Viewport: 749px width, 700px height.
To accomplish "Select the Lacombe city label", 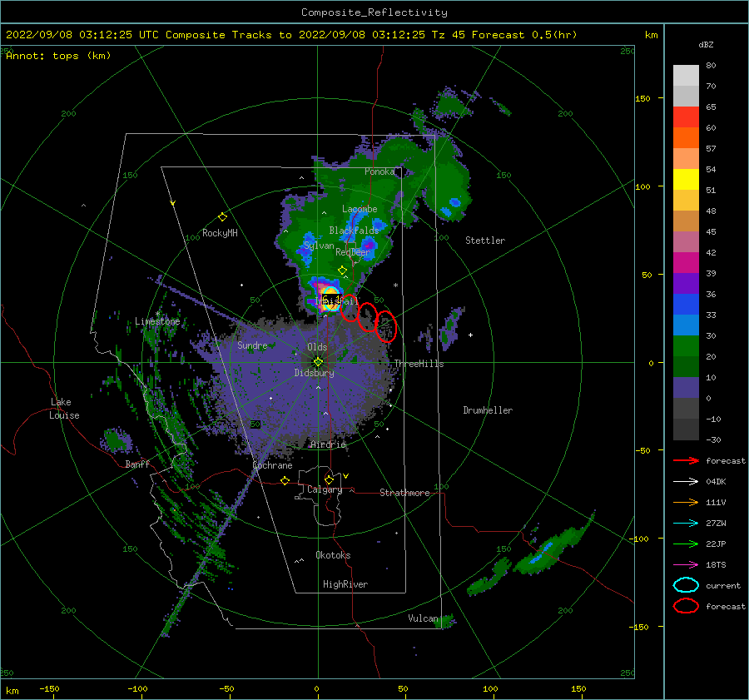I will pos(360,209).
